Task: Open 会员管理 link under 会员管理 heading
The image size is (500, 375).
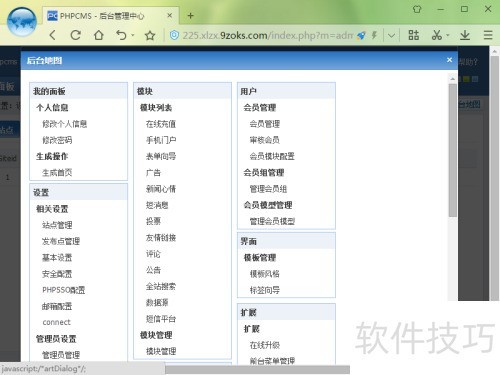Action: coord(265,124)
